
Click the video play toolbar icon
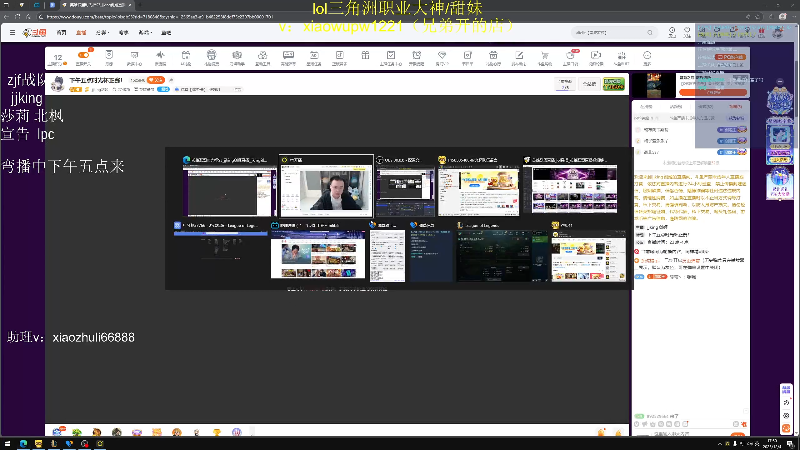595,55
